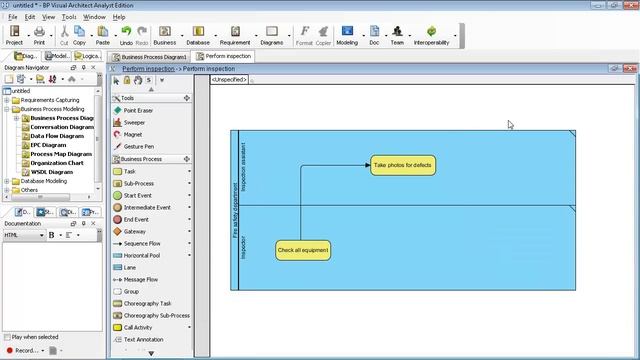Expand the Requirements Capturing folder
Screen dimensions: 640x360
pyautogui.click(x=7, y=100)
